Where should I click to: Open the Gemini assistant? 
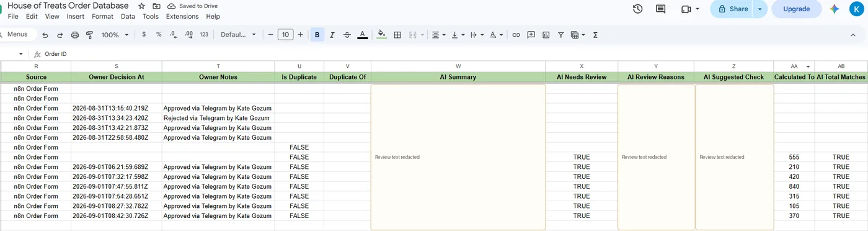pyautogui.click(x=835, y=9)
